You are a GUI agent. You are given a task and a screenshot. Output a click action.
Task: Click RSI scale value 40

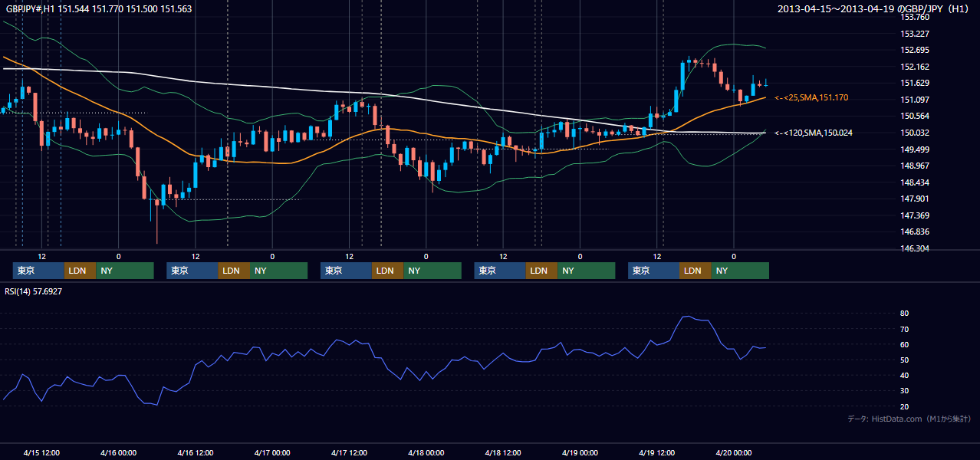point(905,375)
